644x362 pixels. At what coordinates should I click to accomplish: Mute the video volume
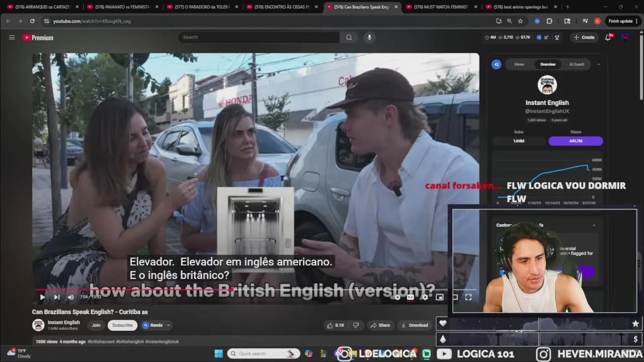point(71,297)
